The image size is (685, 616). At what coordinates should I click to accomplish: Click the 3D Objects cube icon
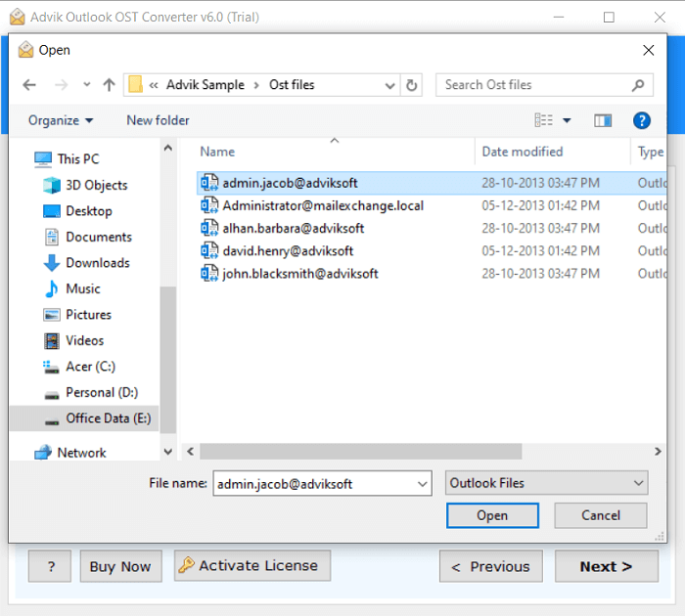pyautogui.click(x=52, y=185)
